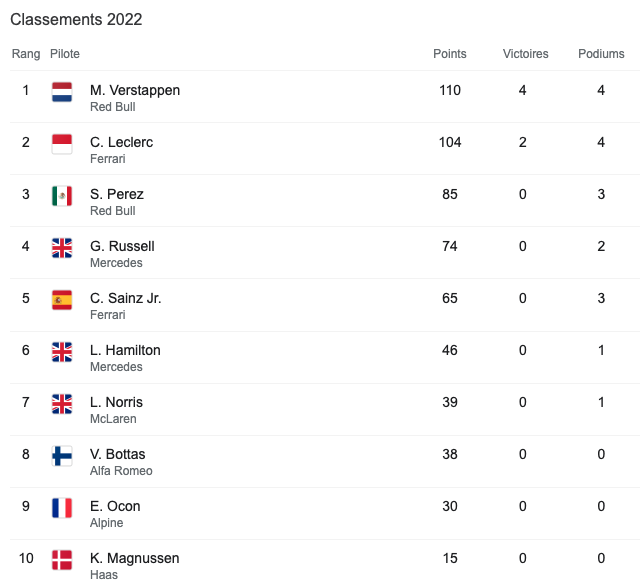Click the Points column header
Image resolution: width=640 pixels, height=583 pixels.
pyautogui.click(x=450, y=54)
